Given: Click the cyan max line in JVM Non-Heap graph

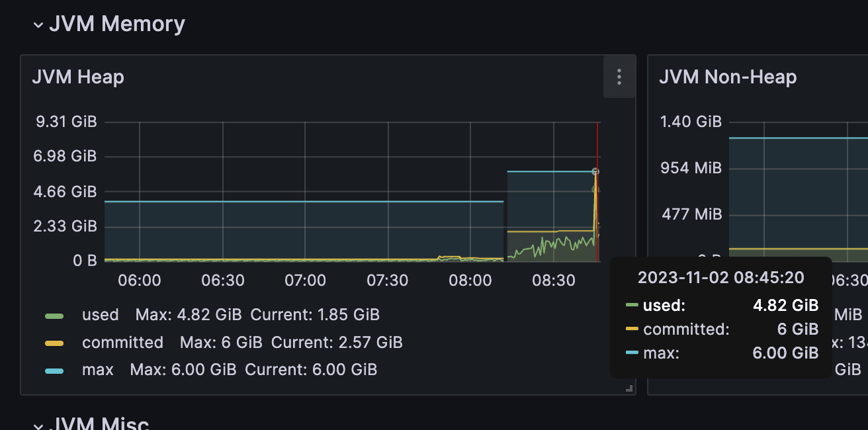Looking at the screenshot, I should [x=794, y=138].
